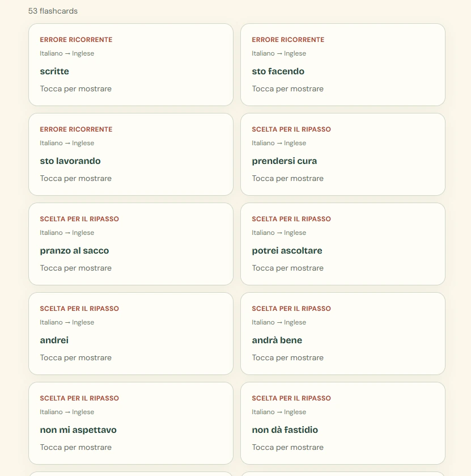Tap 'Tocca per mostrare' under sto lavorando
The image size is (471, 476).
(x=75, y=178)
